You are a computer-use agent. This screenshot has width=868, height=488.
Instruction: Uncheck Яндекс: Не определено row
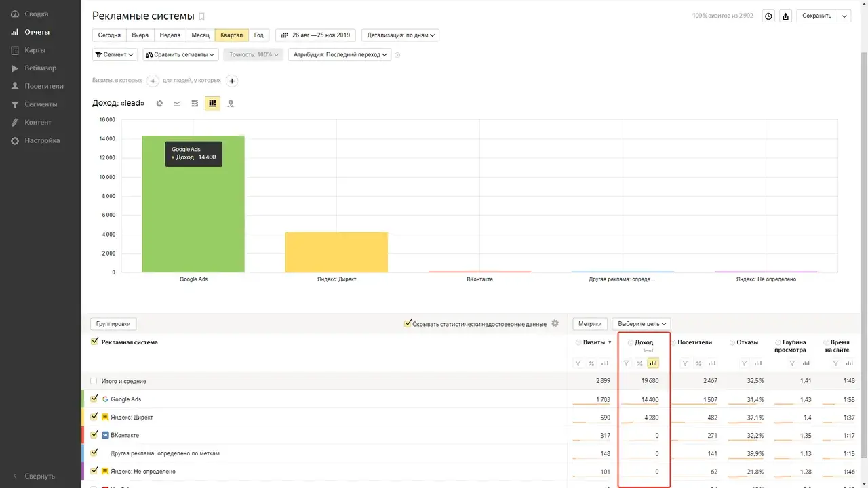94,470
